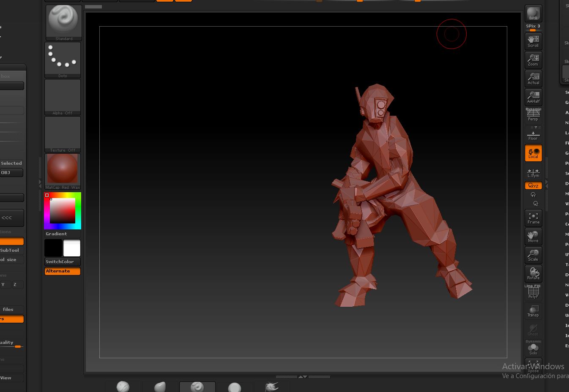Select the Move view tool
Image resolution: width=569 pixels, height=392 pixels.
point(533,237)
